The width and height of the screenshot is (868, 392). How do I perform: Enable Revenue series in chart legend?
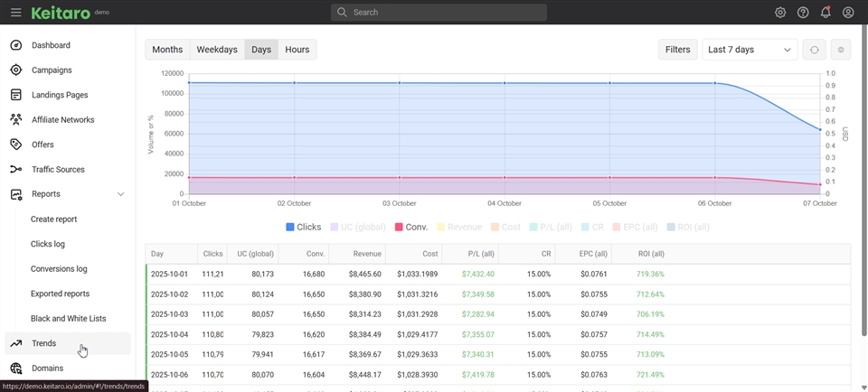click(459, 228)
